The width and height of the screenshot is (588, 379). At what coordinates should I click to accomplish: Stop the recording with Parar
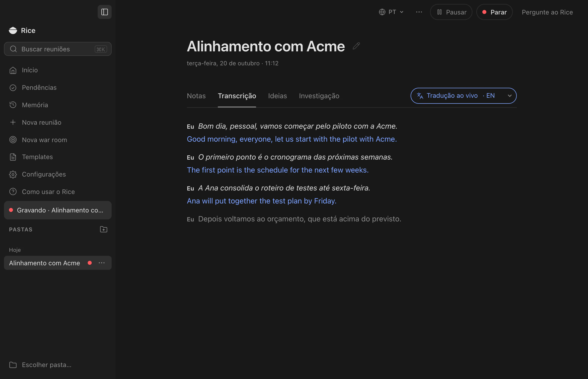494,12
